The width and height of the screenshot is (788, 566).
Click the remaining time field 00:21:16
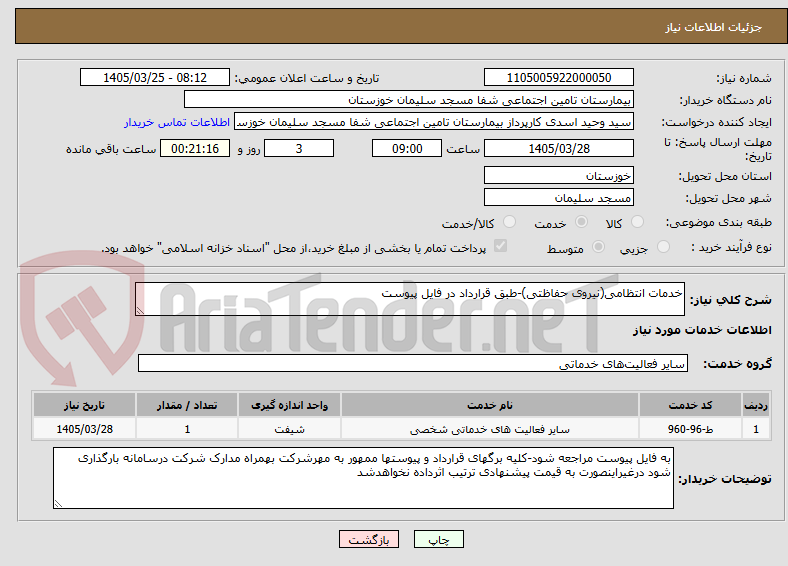[195, 148]
